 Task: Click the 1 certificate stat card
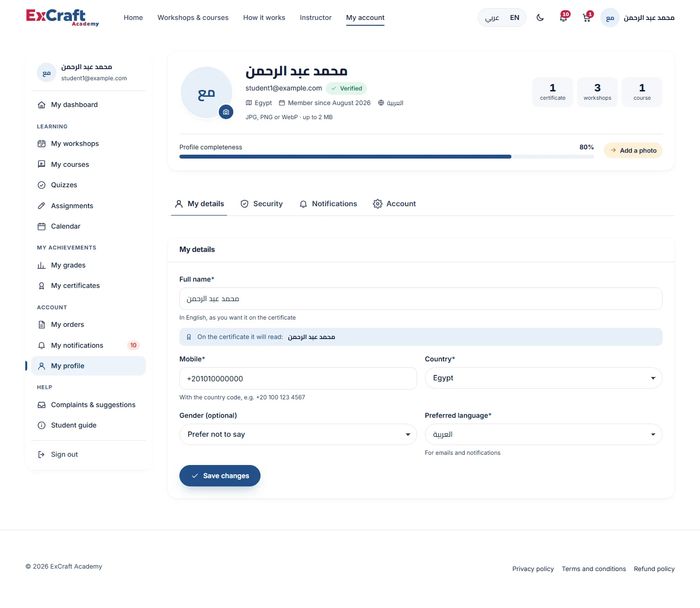pos(553,92)
